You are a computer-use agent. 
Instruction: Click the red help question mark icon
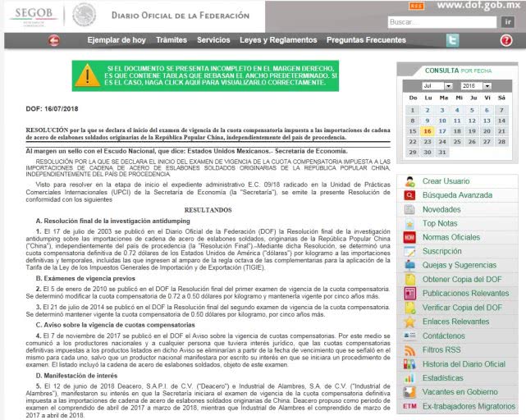[x=506, y=40]
